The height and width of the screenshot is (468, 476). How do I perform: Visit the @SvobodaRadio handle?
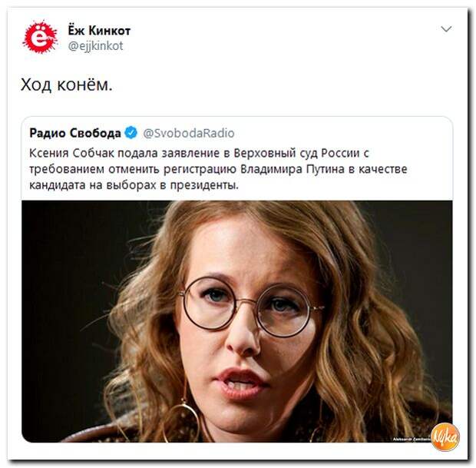[x=189, y=133]
